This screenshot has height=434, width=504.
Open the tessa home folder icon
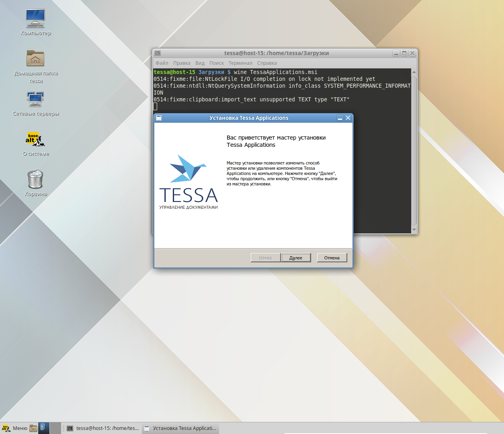coord(35,59)
